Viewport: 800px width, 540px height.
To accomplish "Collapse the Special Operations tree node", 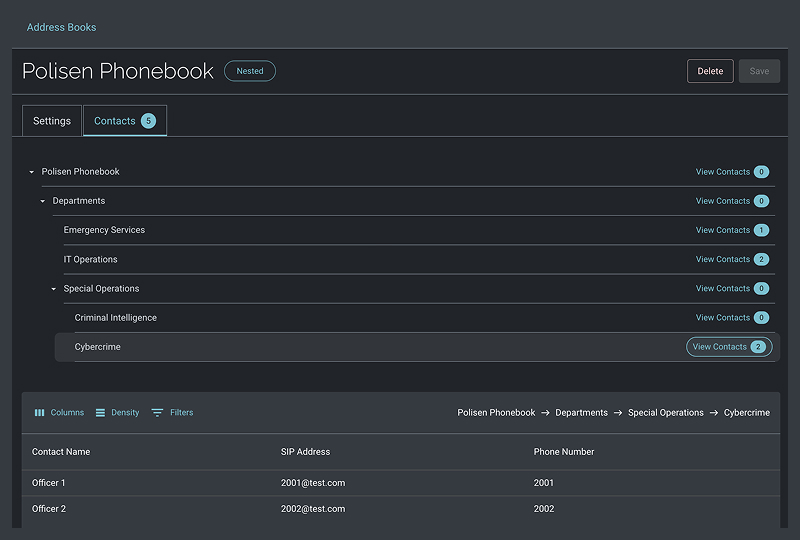I will 53,289.
